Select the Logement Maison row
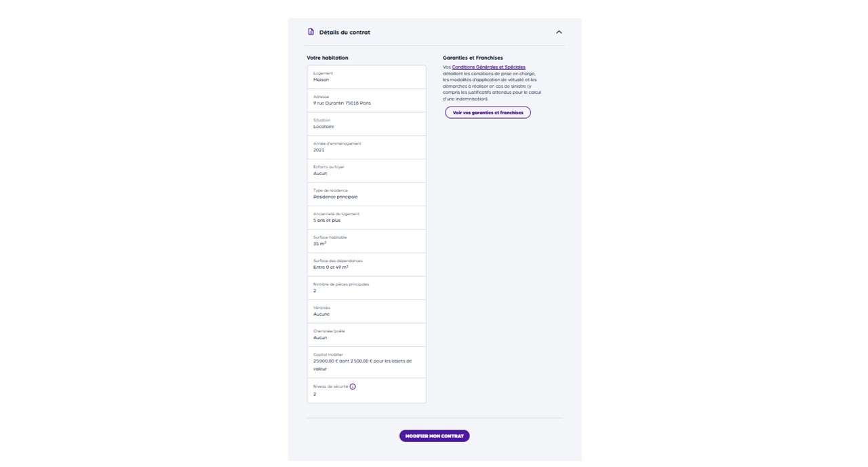Viewport: 868px width, 467px height. pyautogui.click(x=366, y=77)
